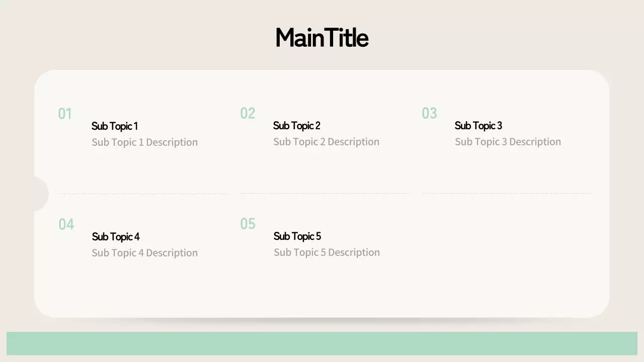Click the Sub Topic 4 Description text

coord(144,253)
